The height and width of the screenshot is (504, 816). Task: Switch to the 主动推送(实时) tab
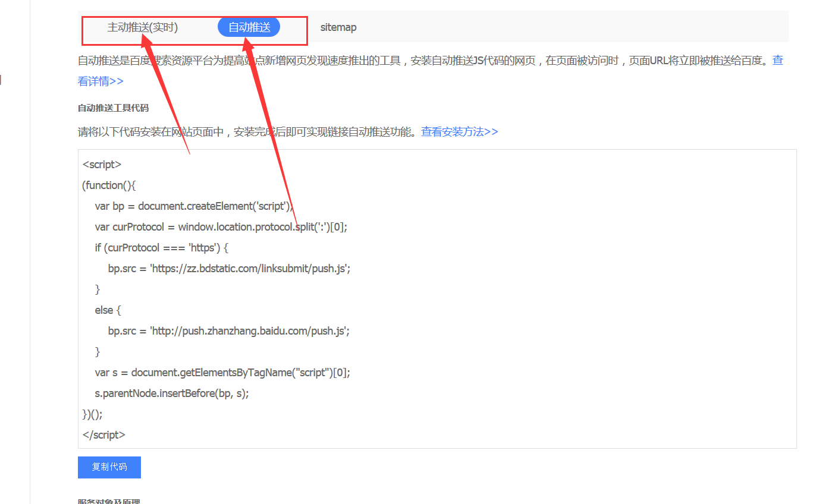coord(142,27)
